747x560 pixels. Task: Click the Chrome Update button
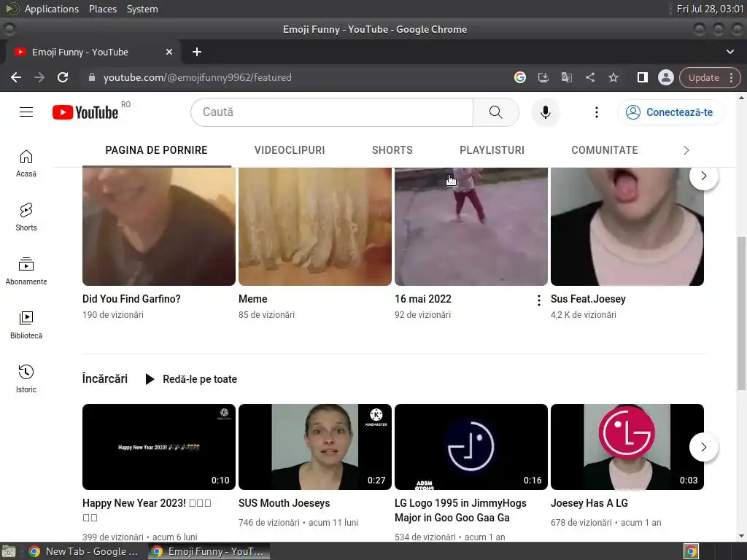(x=710, y=77)
